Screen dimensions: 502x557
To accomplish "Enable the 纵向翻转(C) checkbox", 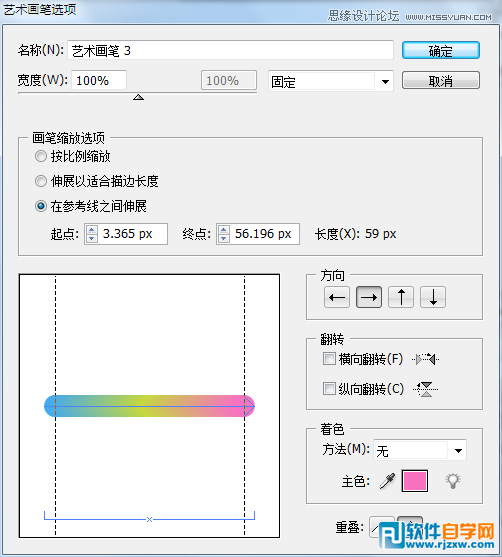I will click(x=329, y=389).
